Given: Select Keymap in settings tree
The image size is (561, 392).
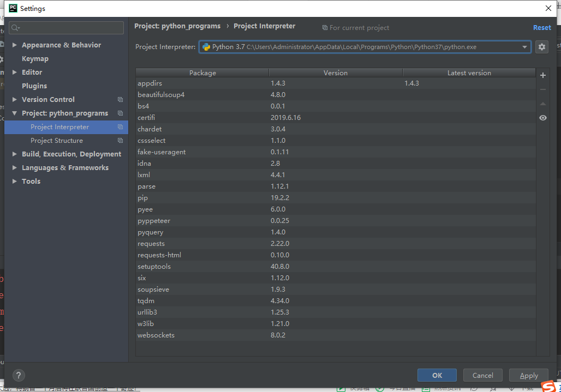Looking at the screenshot, I should pyautogui.click(x=35, y=58).
